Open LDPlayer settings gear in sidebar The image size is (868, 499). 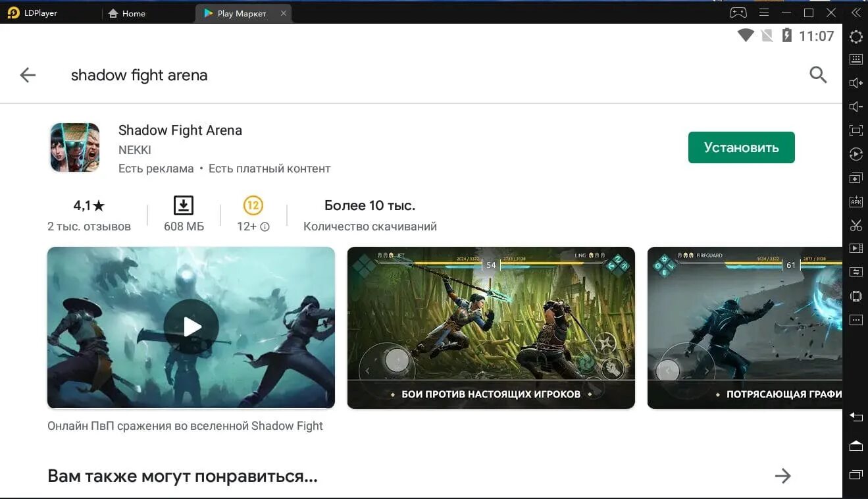pos(855,37)
